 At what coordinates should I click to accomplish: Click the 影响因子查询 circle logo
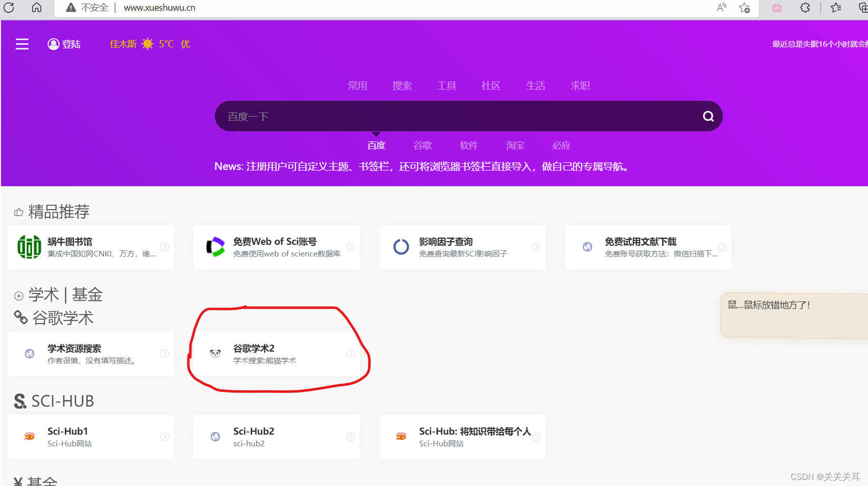[401, 247]
